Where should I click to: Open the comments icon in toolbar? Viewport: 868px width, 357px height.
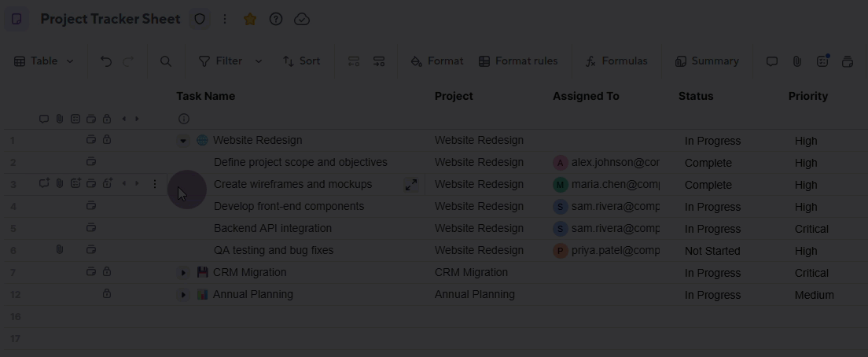pyautogui.click(x=771, y=61)
